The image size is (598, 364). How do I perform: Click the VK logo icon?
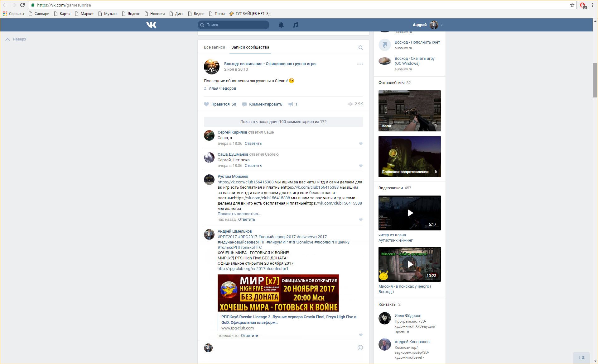(x=151, y=25)
